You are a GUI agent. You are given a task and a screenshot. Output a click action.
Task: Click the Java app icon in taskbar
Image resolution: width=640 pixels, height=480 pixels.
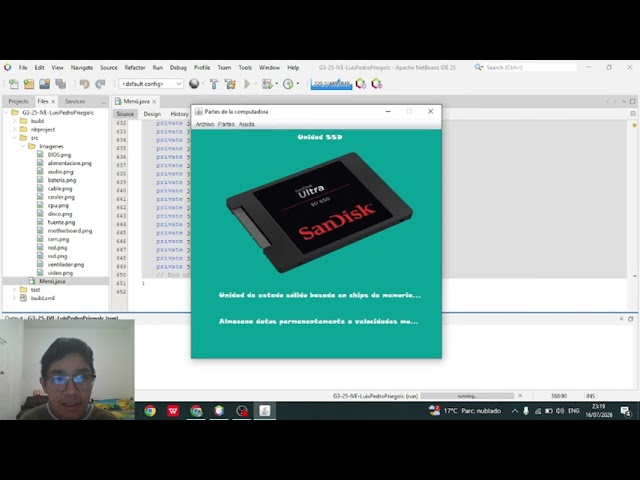coord(264,411)
